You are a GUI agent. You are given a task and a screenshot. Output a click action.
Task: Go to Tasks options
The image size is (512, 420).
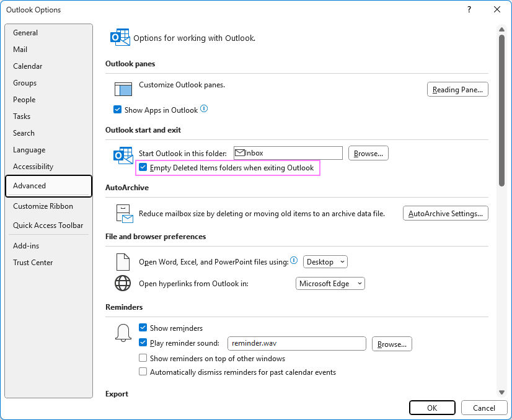(48, 116)
